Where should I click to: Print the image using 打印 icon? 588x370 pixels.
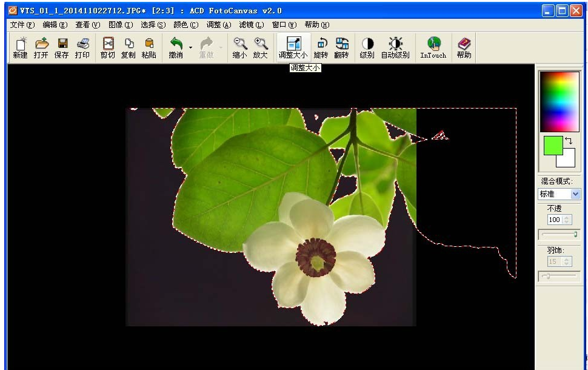82,47
